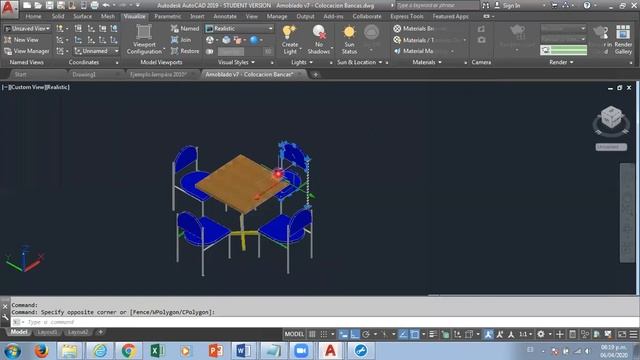640x360 pixels.
Task: Click the Join viewports button
Action: (181, 40)
